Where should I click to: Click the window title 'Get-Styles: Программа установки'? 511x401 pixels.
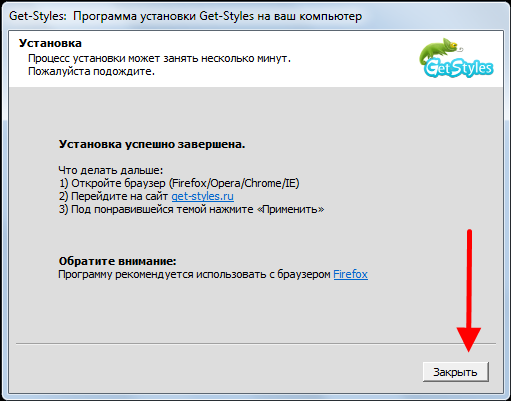click(x=185, y=16)
